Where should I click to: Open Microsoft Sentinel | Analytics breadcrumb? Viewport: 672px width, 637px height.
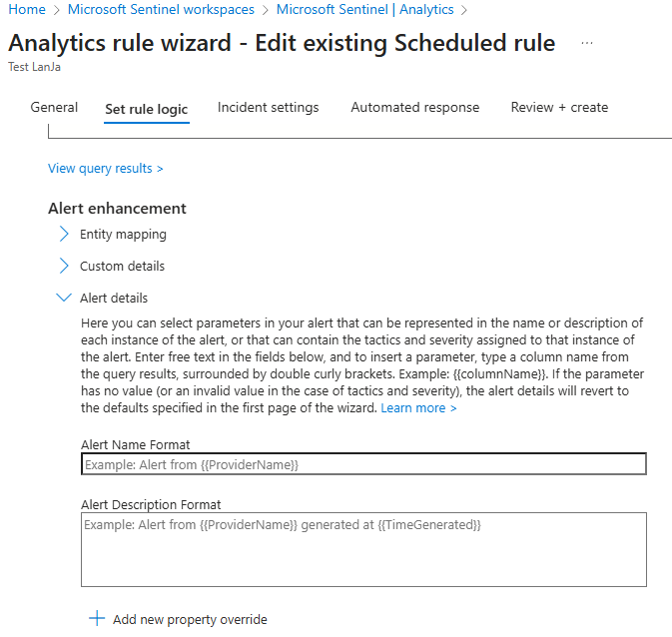point(364,10)
